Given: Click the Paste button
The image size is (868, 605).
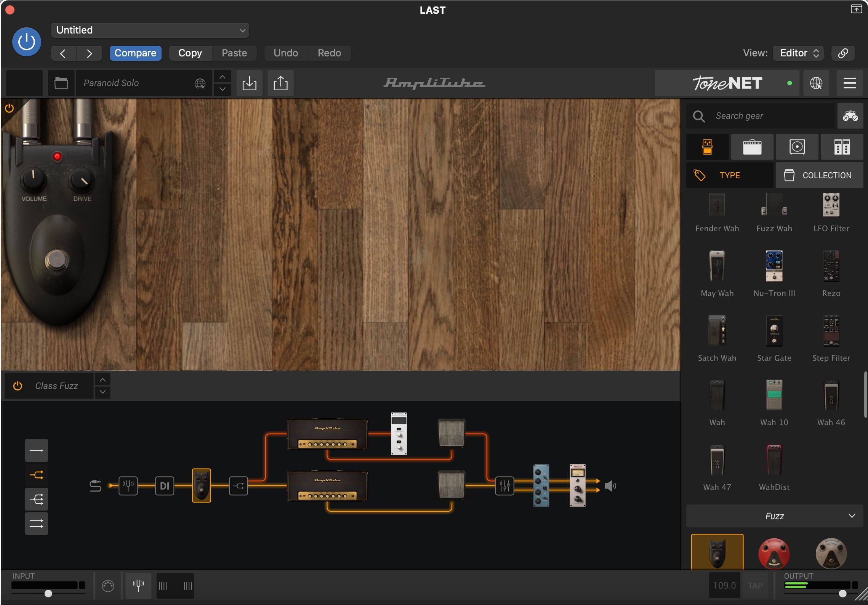Looking at the screenshot, I should (234, 53).
